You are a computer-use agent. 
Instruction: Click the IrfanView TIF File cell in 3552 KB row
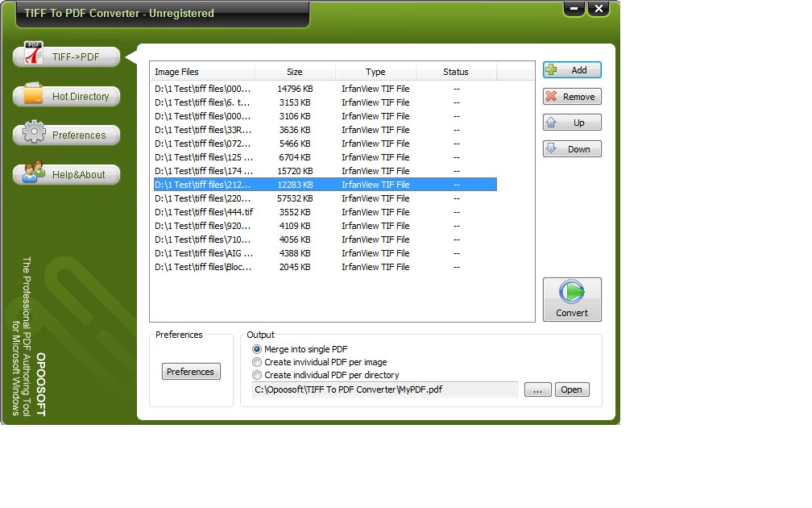[x=375, y=212]
